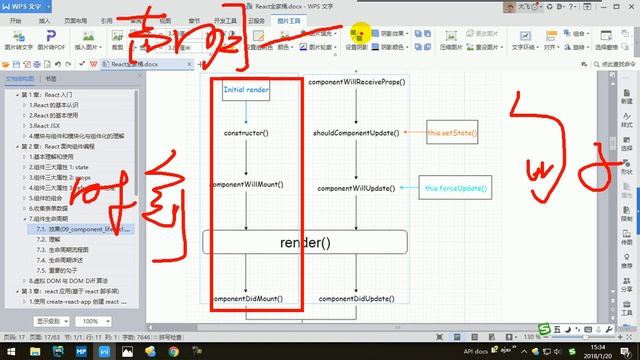The height and width of the screenshot is (360, 640).
Task: Open the 组合 group dropdown
Action: tap(576, 33)
